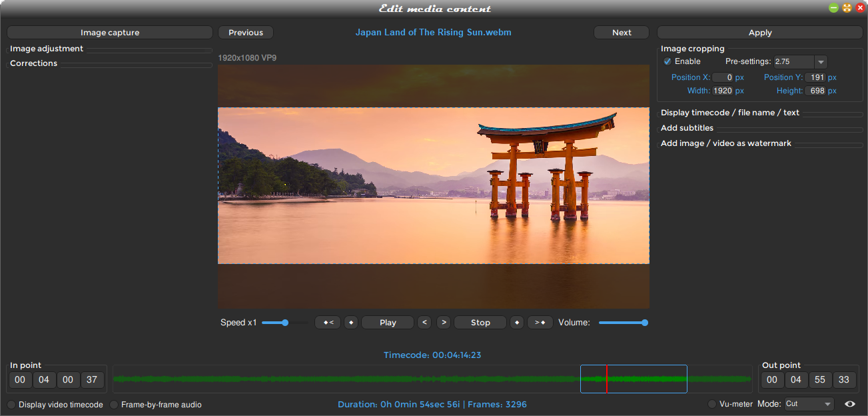Jump to the out point marker
Image resolution: width=868 pixels, height=416 pixels.
coord(540,322)
